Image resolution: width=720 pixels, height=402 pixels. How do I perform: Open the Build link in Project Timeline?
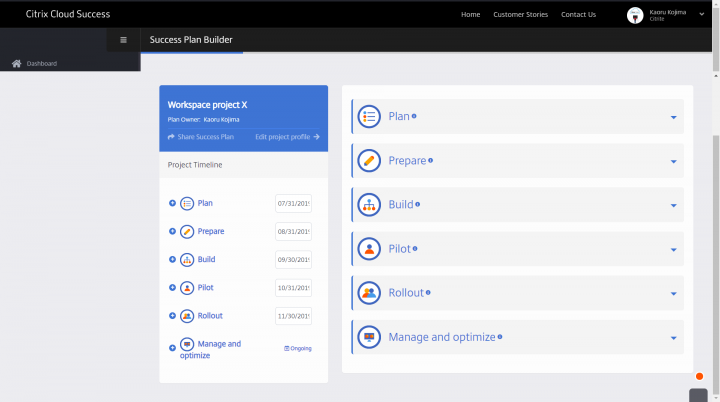206,259
